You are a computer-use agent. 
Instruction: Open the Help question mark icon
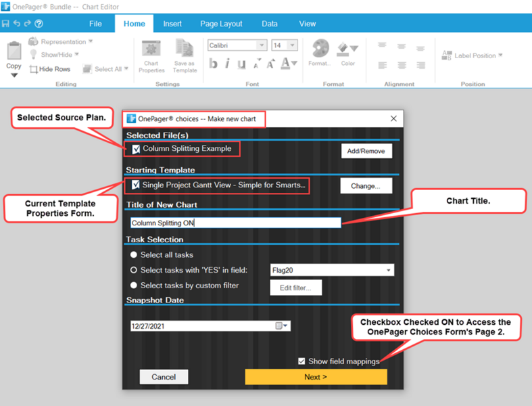(x=39, y=24)
